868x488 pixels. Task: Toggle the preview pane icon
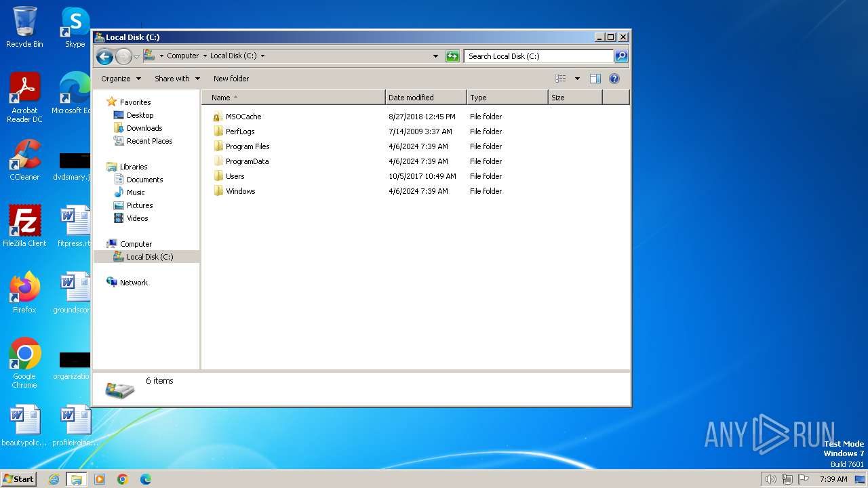point(595,79)
